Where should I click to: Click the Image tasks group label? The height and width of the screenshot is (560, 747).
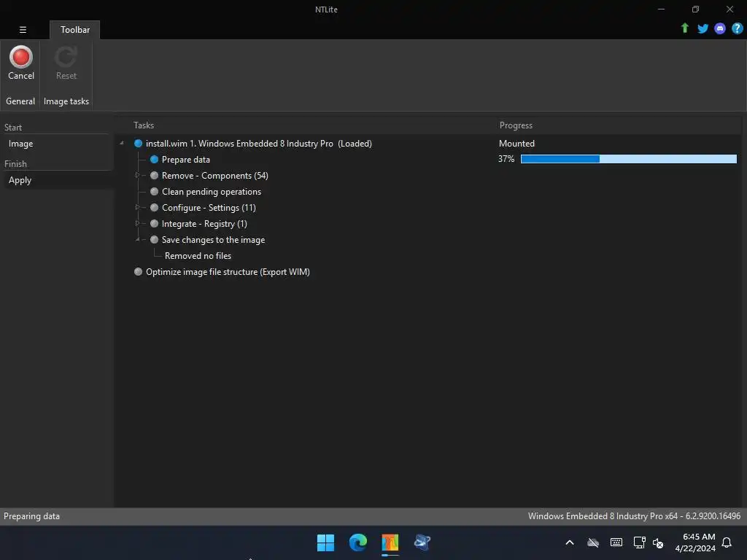pos(66,101)
